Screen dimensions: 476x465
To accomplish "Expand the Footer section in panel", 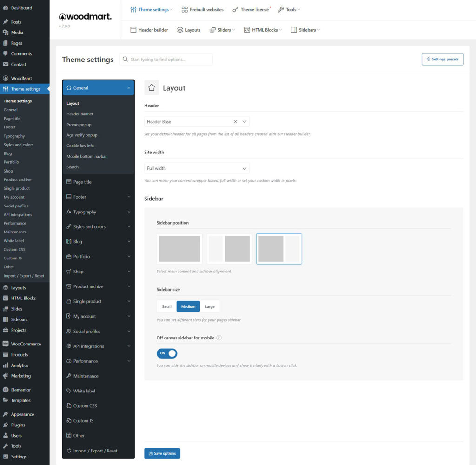I will tap(99, 197).
